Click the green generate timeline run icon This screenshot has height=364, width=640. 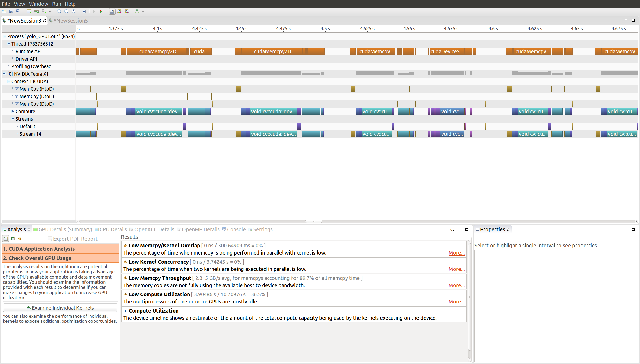(37, 11)
